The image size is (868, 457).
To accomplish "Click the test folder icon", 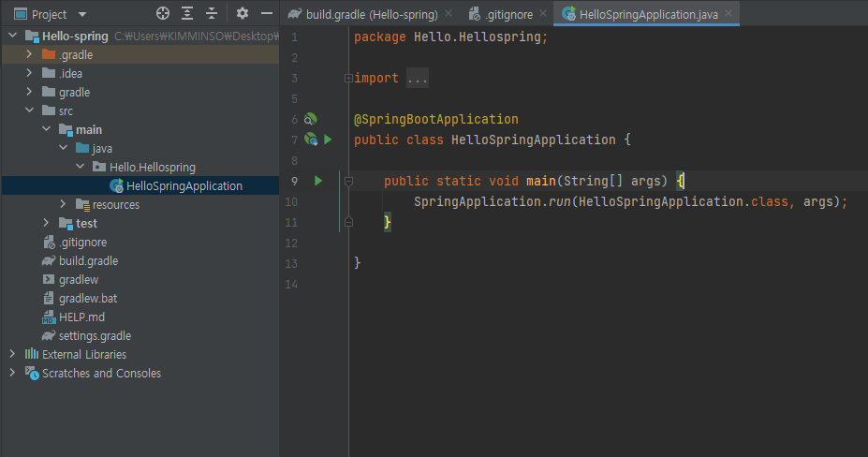I will click(66, 223).
